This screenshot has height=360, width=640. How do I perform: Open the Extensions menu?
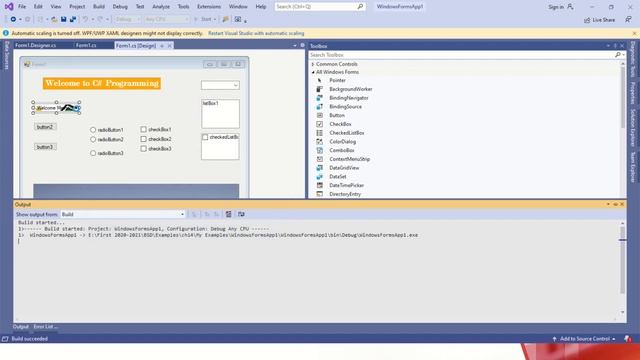209,7
